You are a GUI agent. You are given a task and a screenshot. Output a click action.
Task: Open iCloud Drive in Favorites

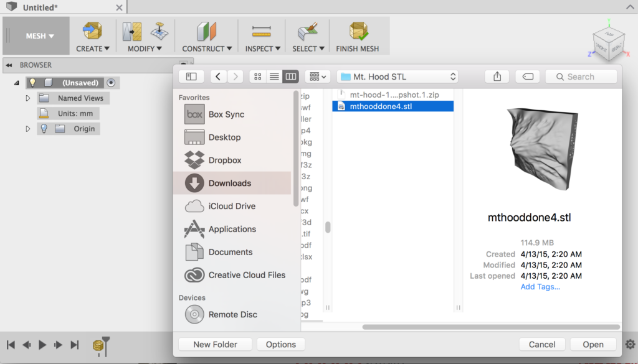coord(232,206)
